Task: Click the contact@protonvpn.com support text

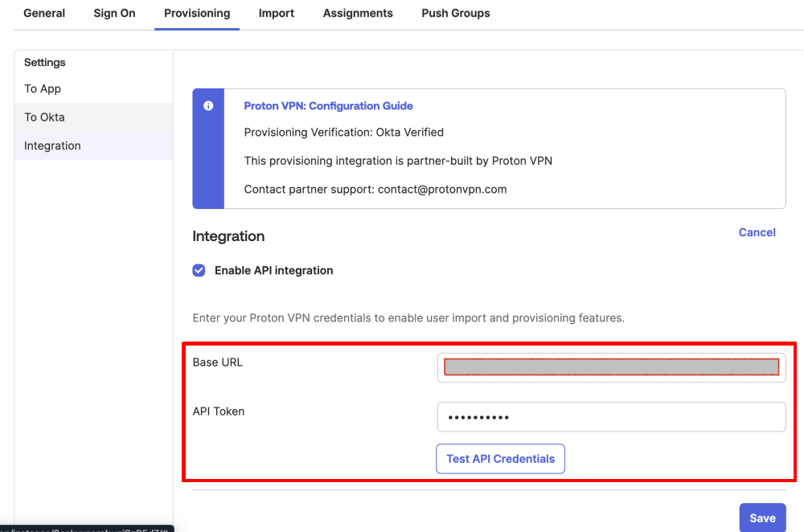Action: 442,190
